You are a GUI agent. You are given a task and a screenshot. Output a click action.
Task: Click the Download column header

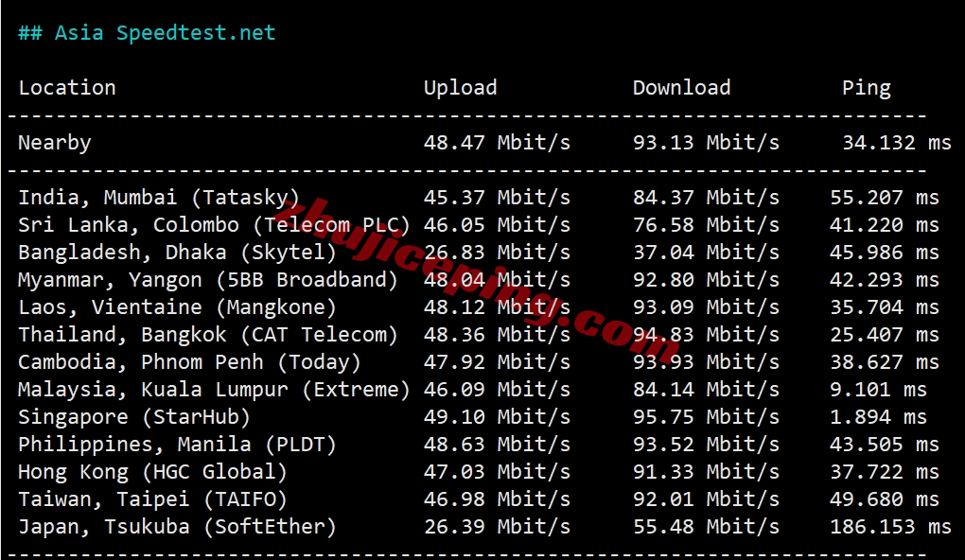pos(681,88)
